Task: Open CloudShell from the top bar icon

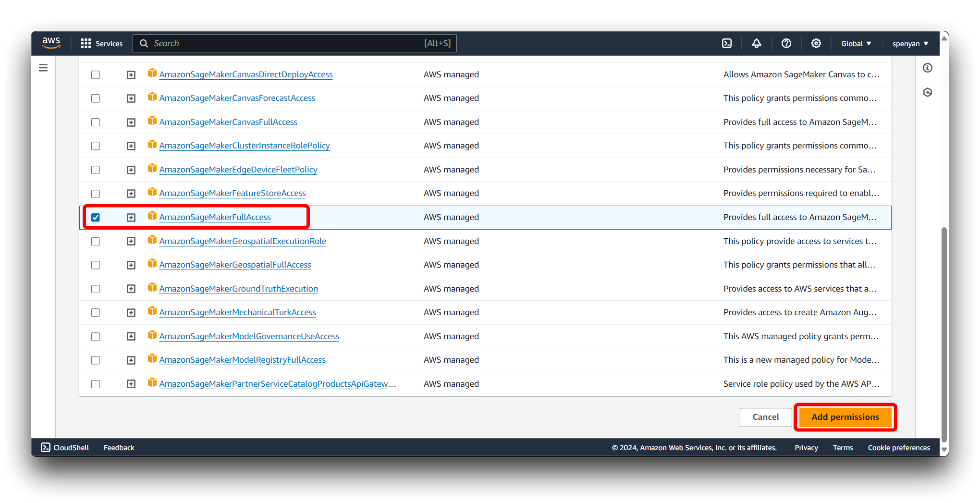Action: pyautogui.click(x=727, y=43)
